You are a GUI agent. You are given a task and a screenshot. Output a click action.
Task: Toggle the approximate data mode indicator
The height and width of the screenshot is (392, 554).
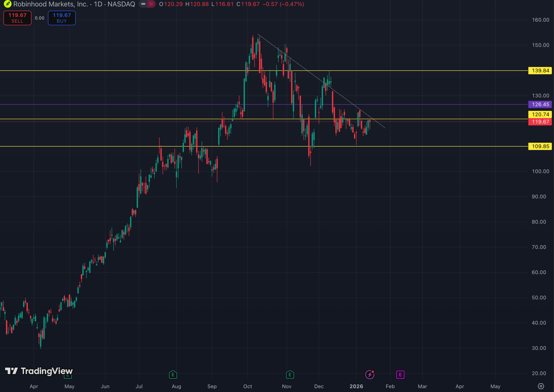pyautogui.click(x=151, y=4)
